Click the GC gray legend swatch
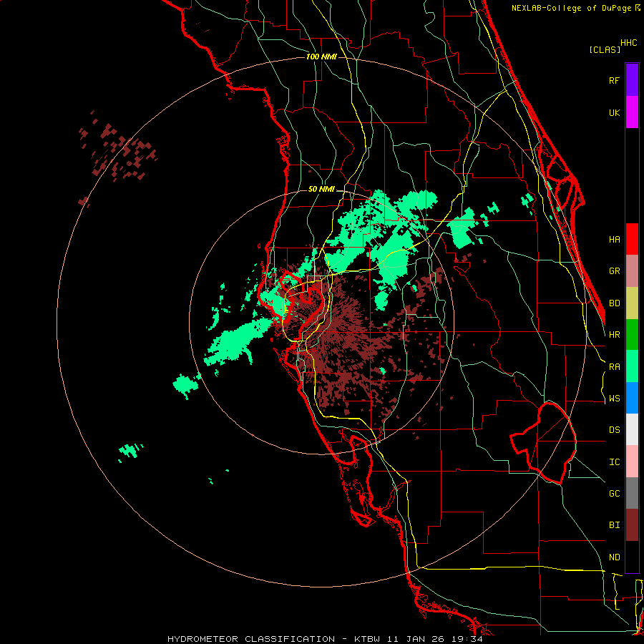Screen dimensions: 644x644 (x=632, y=493)
